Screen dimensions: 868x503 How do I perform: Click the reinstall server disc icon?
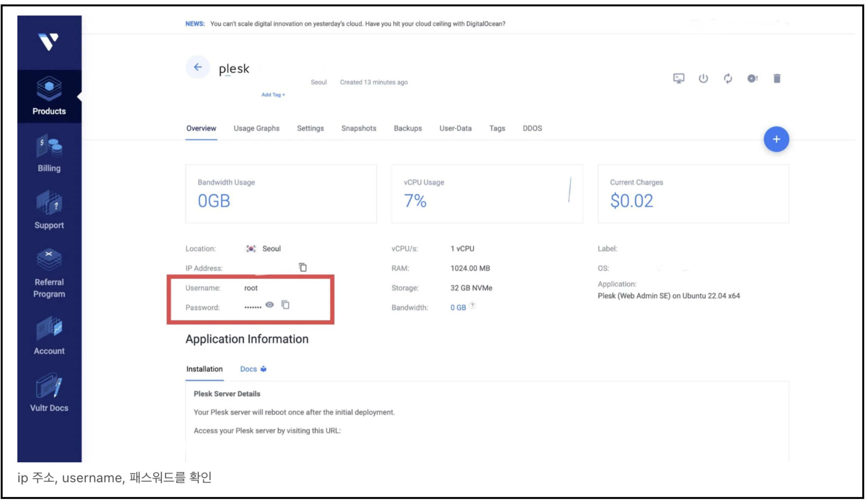(x=752, y=78)
